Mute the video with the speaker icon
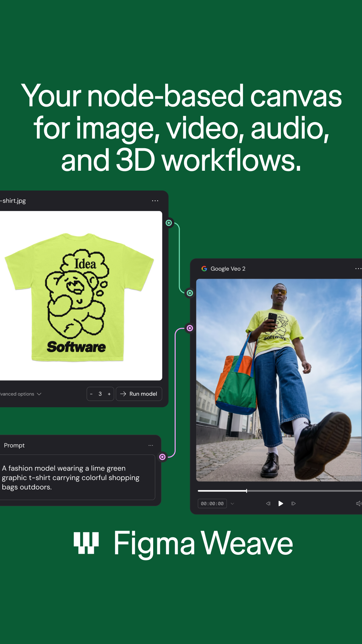Image resolution: width=362 pixels, height=644 pixels. [x=359, y=503]
